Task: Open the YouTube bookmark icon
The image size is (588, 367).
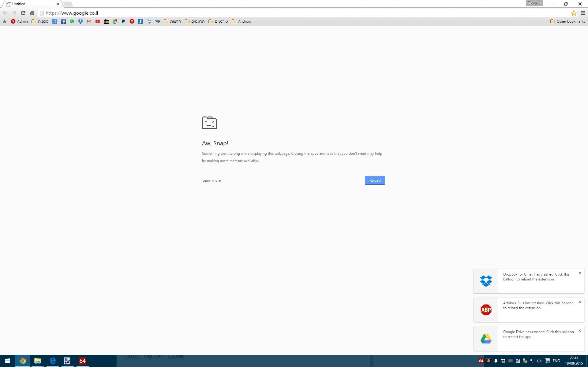Action: pos(98,21)
